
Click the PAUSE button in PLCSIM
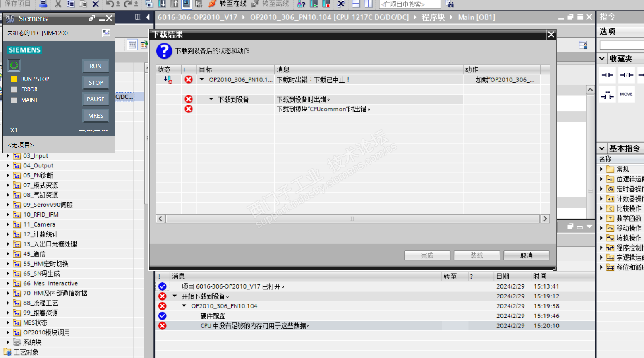[x=96, y=99]
